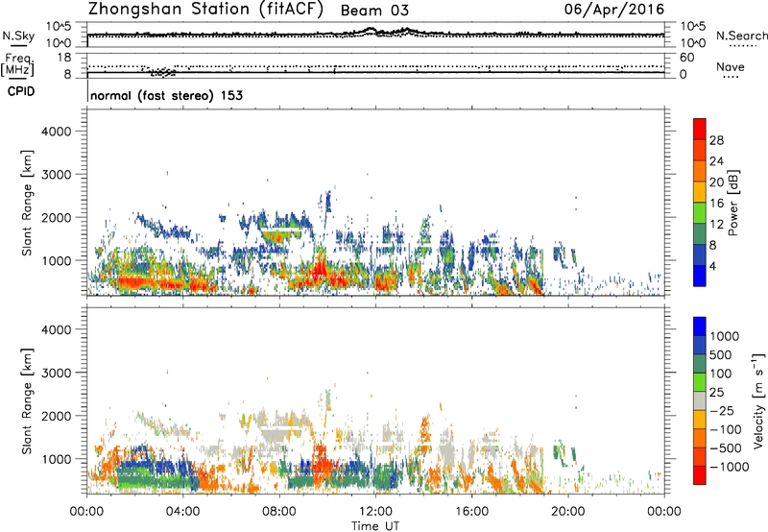The height and width of the screenshot is (532, 768).
Task: Click the '1000' velocity colorbar value
Action: click(x=725, y=336)
